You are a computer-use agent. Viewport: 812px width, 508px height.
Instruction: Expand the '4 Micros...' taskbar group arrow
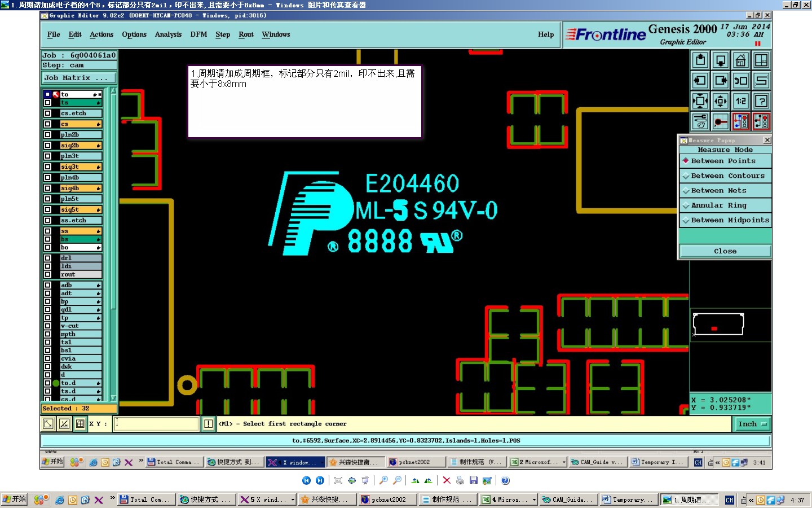[534, 500]
